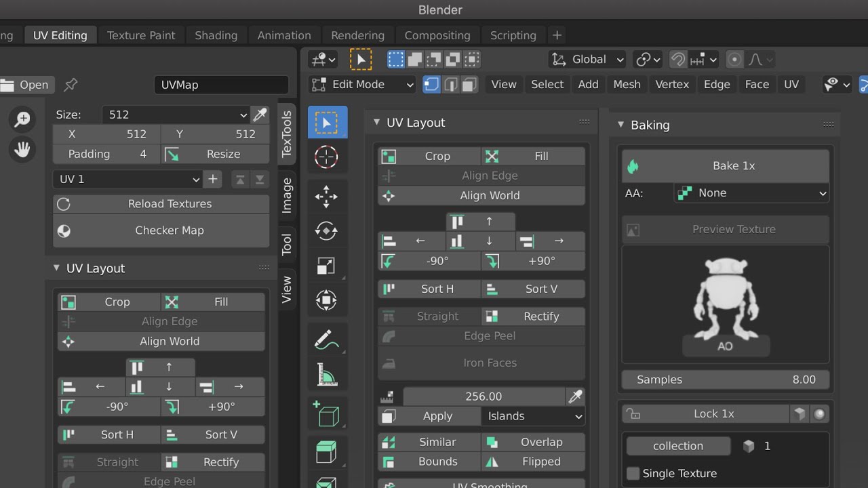This screenshot has height=488, width=868.
Task: Add a new workspace with plus tab
Action: pyautogui.click(x=557, y=35)
